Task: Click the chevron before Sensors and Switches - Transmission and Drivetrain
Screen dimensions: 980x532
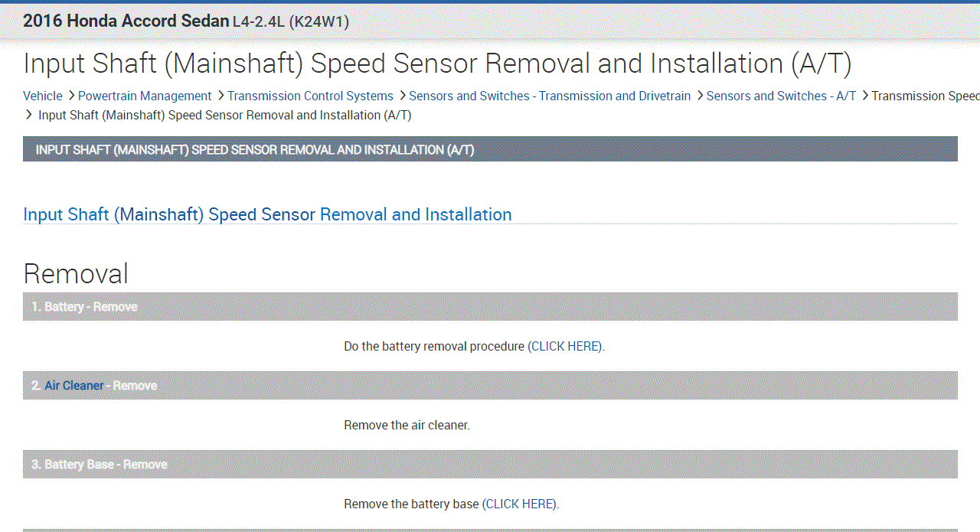Action: (x=402, y=96)
